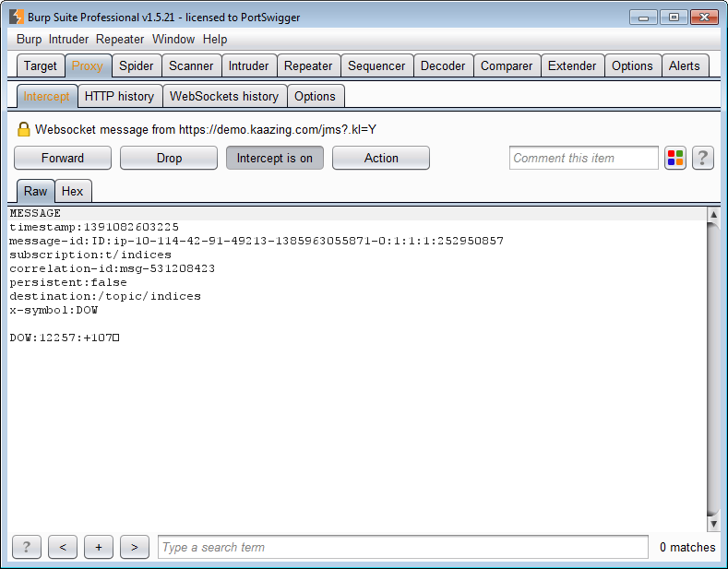Minimize the Burp Suite window
This screenshot has height=569, width=728.
(643, 18)
